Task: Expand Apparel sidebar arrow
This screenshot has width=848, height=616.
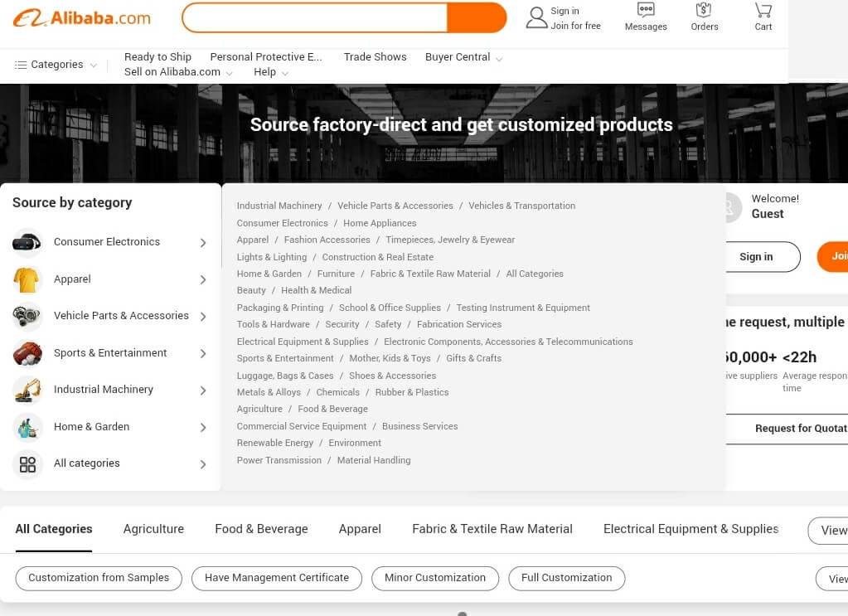Action: pos(203,279)
